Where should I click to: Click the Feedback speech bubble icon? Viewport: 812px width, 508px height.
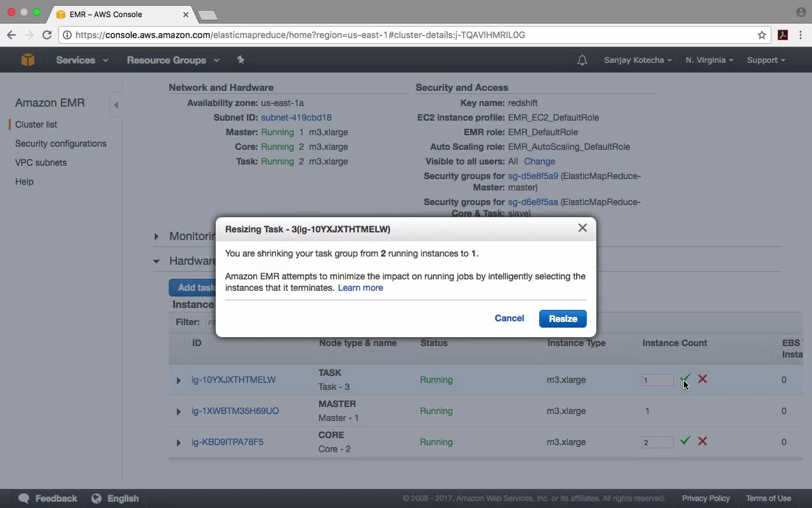(x=24, y=498)
